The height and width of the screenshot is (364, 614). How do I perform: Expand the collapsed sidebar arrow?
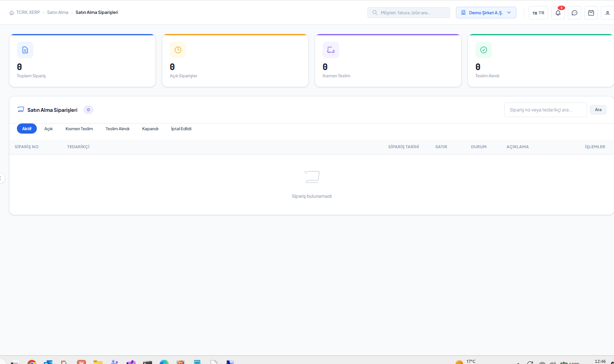[x=2, y=178]
